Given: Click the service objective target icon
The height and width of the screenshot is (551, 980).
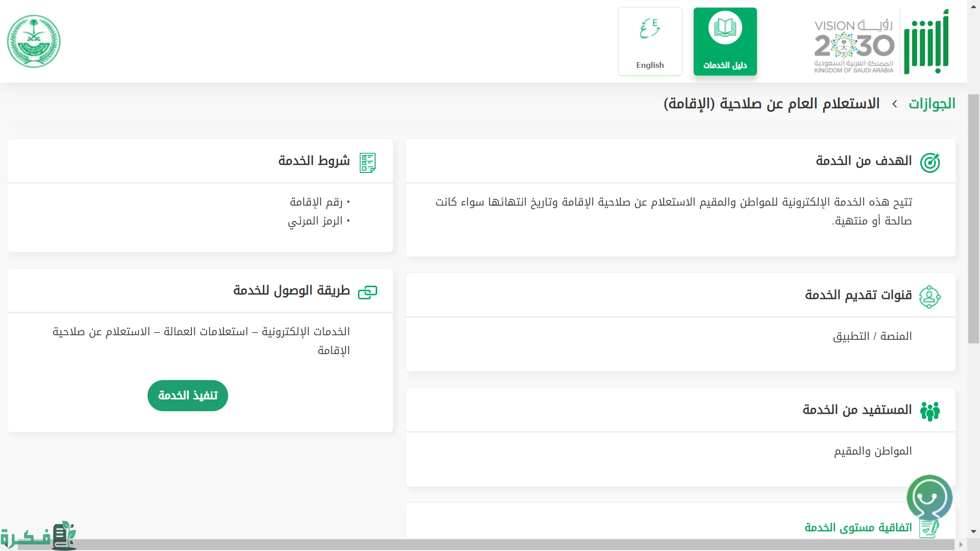Looking at the screenshot, I should 929,162.
